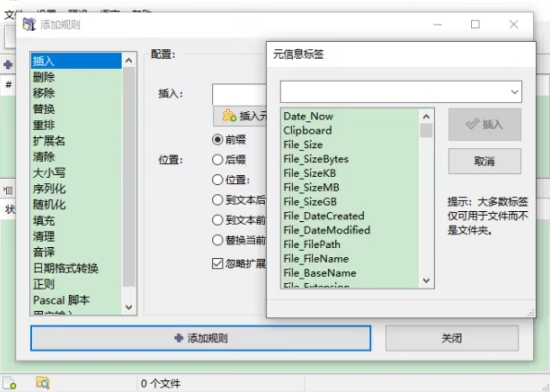Screen dimensions: 550x392
Task: Open the meta tag combo box dropdown
Action: point(514,92)
